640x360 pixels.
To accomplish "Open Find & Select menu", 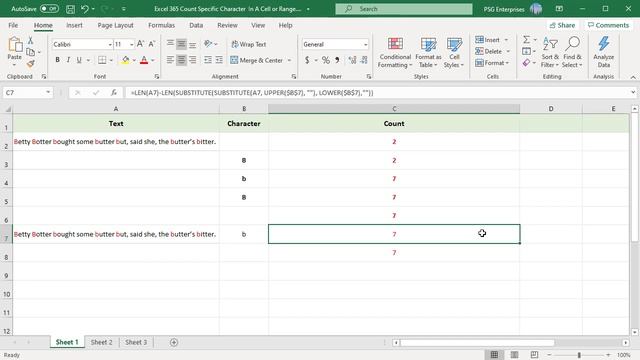I will pyautogui.click(x=572, y=53).
